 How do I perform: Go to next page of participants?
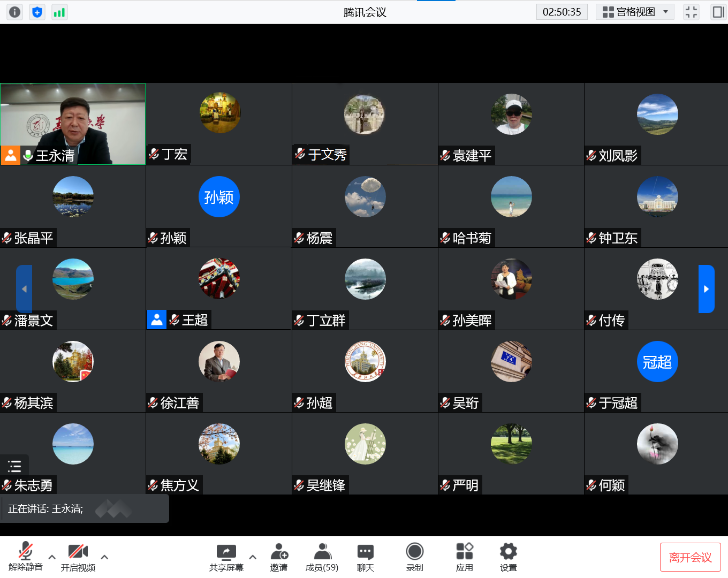coord(706,289)
